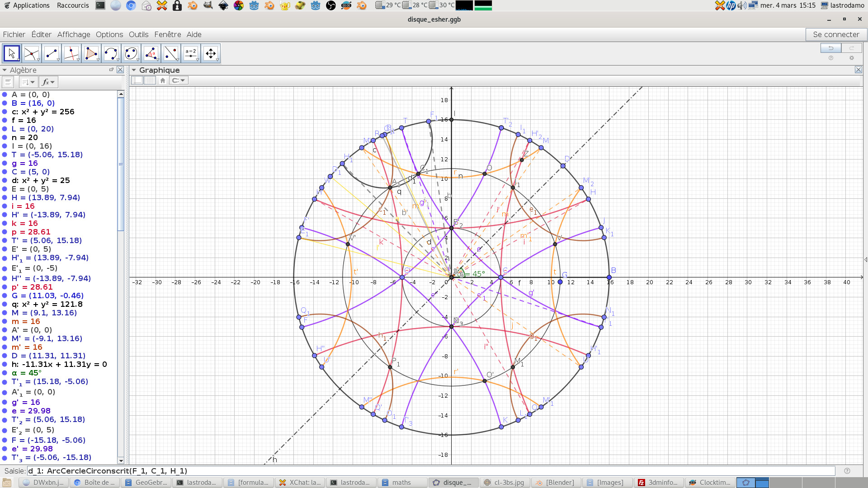Open point capturing dropdown in Graphique bar

(x=179, y=80)
